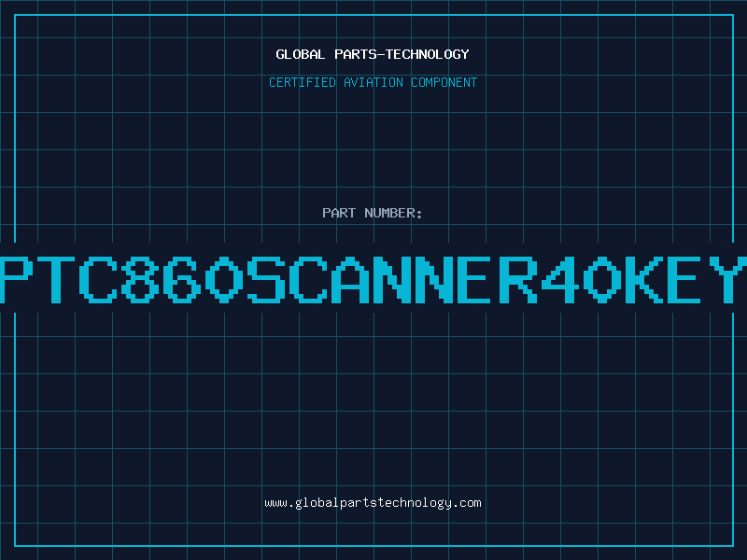
Task: Click the GLOBAL PARTS-TECHNOLOGY heading
Action: [x=373, y=54]
